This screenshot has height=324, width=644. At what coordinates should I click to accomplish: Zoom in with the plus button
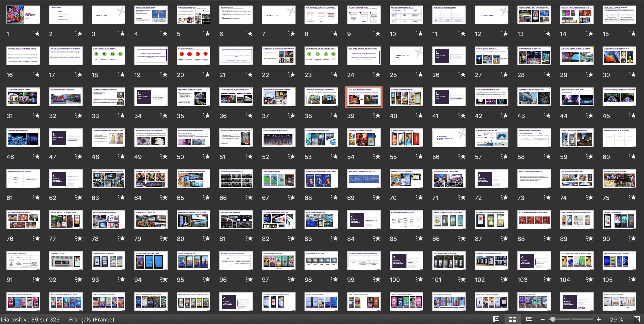pyautogui.click(x=599, y=319)
